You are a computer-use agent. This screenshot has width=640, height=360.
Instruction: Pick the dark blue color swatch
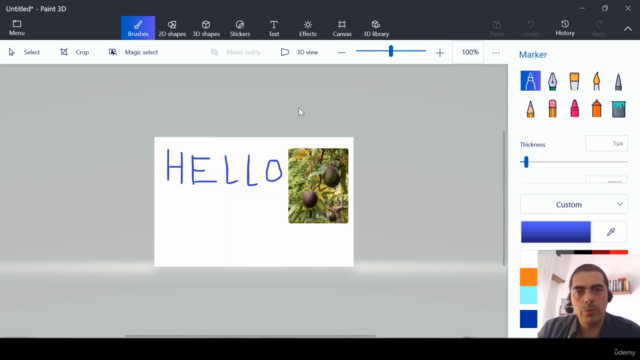(529, 319)
